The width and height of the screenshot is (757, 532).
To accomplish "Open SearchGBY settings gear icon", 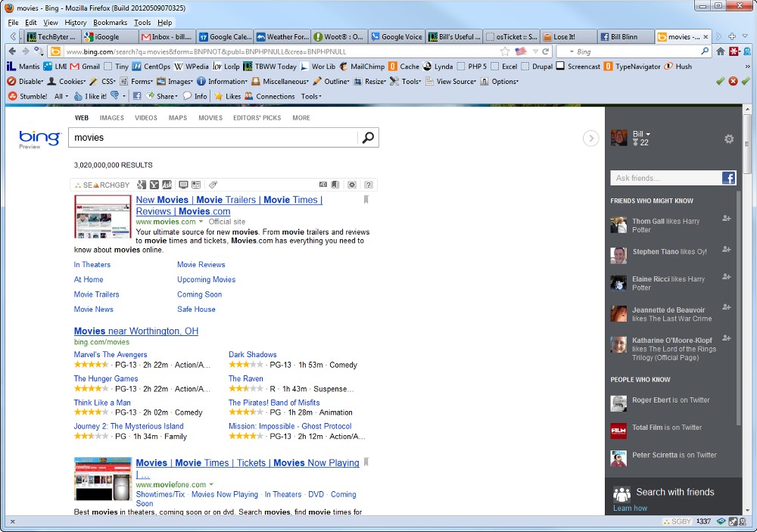I will [352, 185].
